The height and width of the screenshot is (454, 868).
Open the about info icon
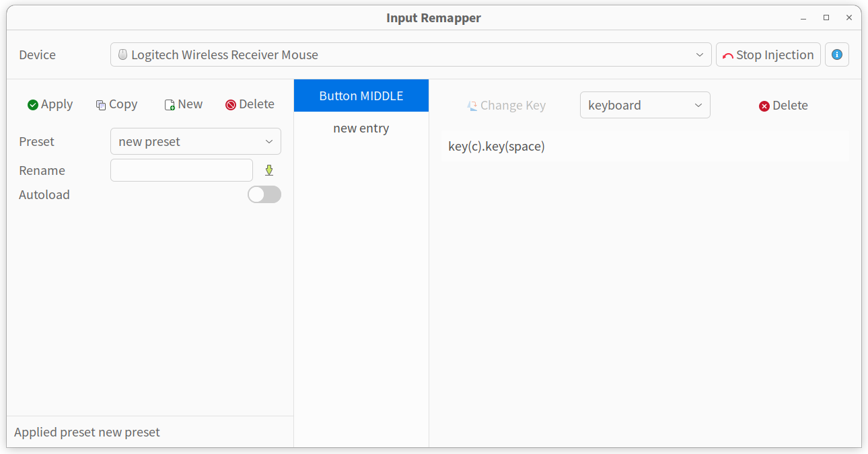[x=837, y=54]
